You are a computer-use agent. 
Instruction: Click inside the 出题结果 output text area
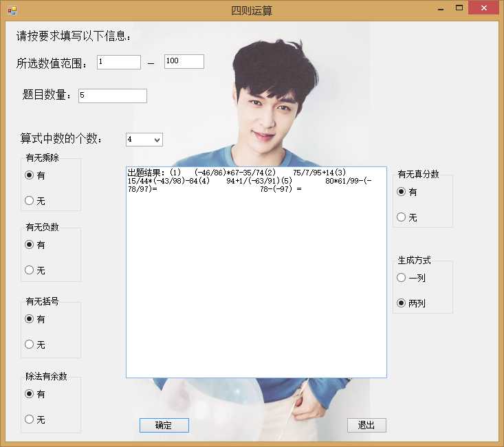tap(256, 272)
